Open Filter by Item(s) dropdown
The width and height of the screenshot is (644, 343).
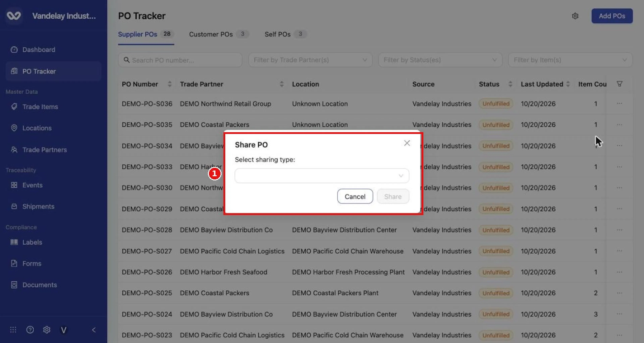pos(570,60)
